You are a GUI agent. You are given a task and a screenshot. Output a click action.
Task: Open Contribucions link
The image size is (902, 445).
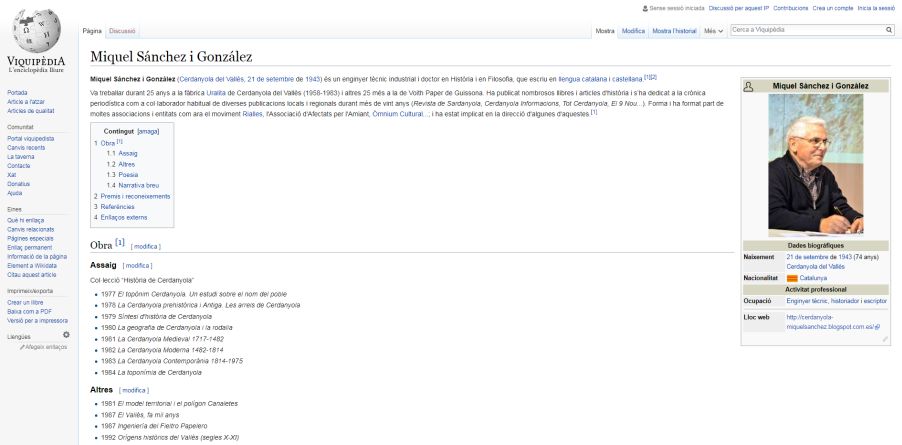click(790, 9)
